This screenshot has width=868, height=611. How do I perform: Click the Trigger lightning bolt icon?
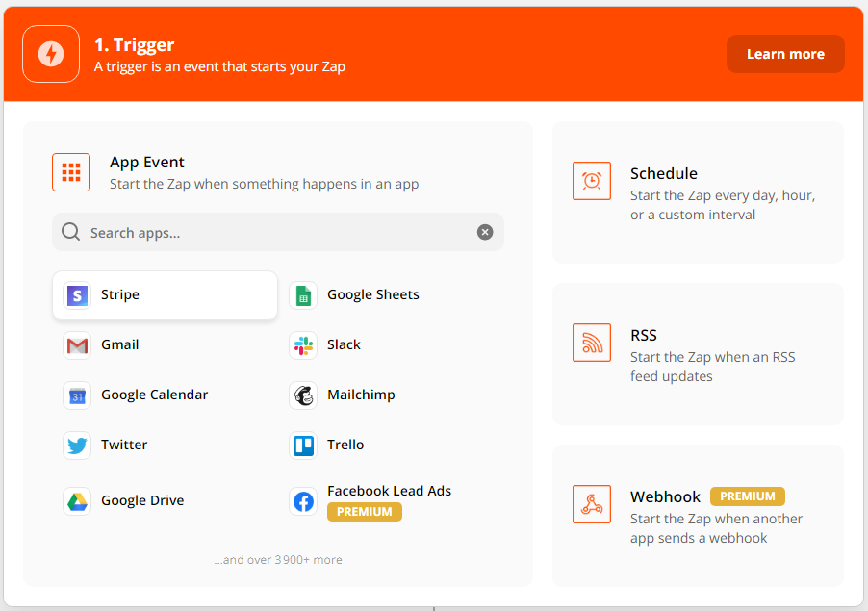pos(50,54)
